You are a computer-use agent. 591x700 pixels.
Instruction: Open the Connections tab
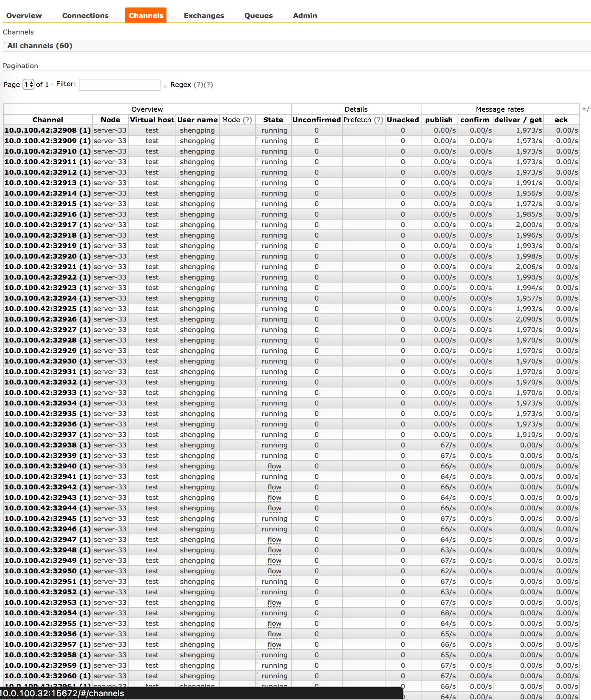tap(85, 15)
